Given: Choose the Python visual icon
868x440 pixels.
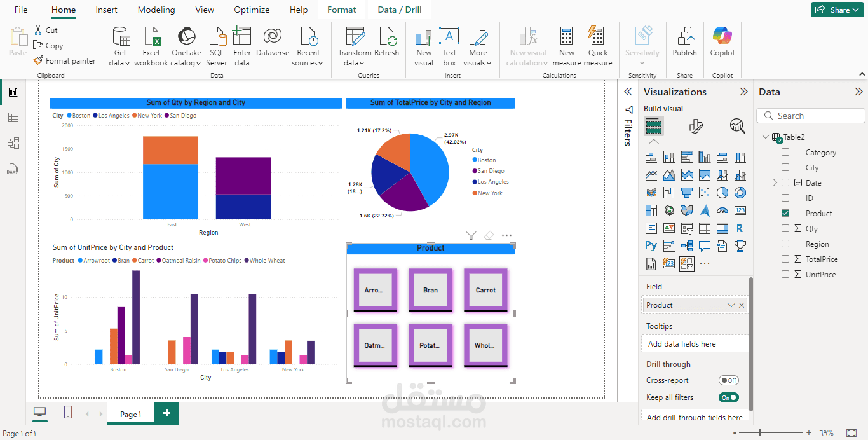Looking at the screenshot, I should tap(651, 245).
